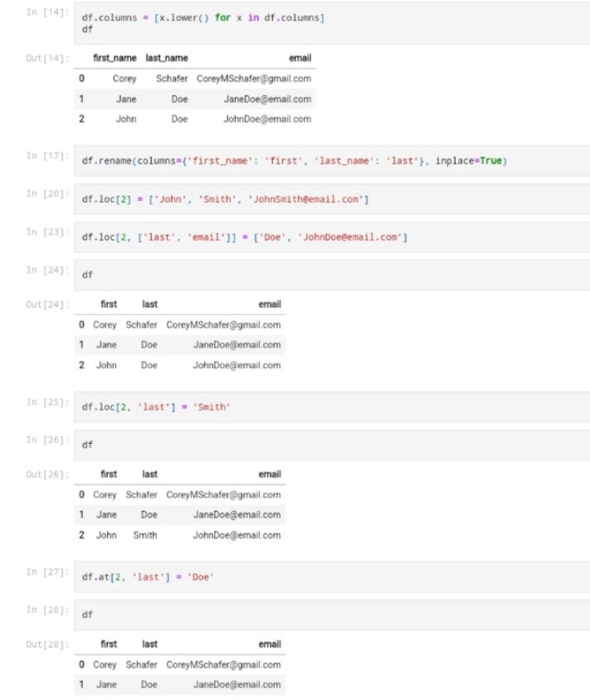Viewport: 590px width, 700px height.
Task: Click the Out[28] output prompt label
Action: pyautogui.click(x=47, y=644)
